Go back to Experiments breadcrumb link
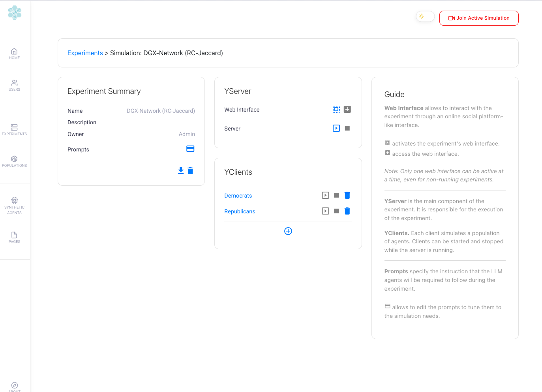 (85, 53)
